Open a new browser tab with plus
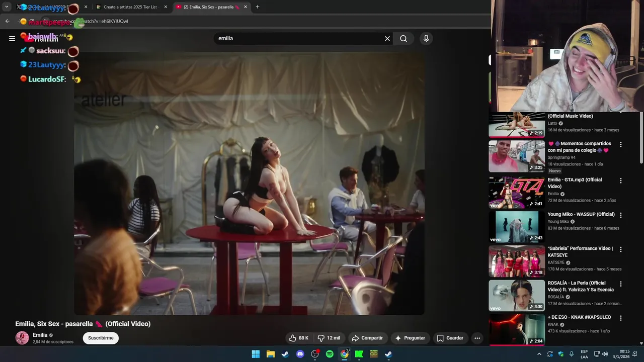 click(x=258, y=7)
